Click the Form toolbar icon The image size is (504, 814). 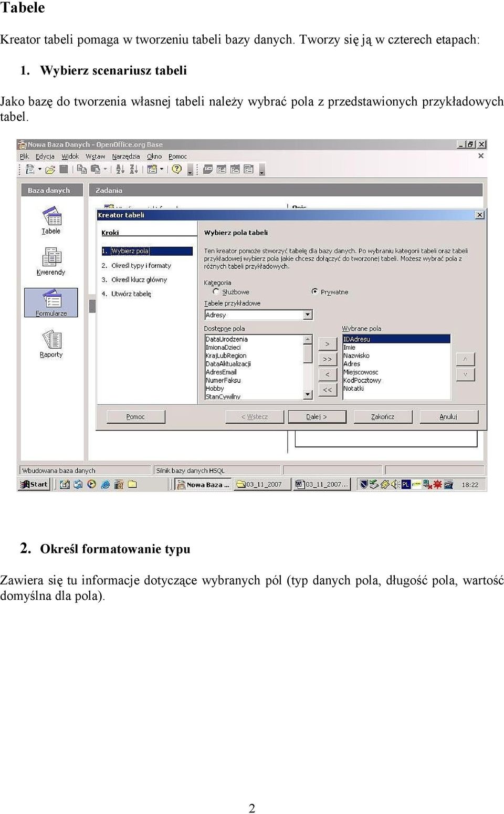(x=152, y=169)
